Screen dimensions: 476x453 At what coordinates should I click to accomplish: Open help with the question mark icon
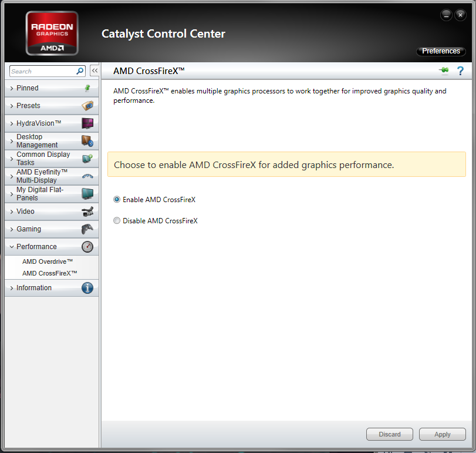pyautogui.click(x=460, y=71)
